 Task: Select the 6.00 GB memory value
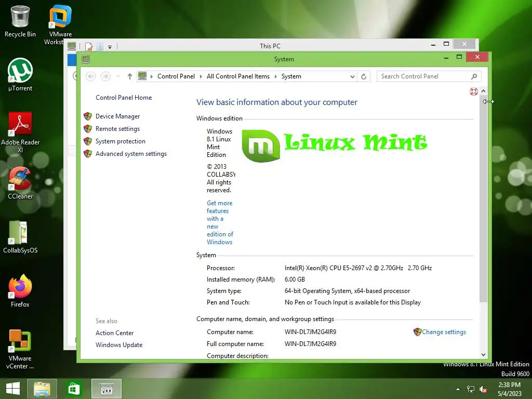pos(295,279)
